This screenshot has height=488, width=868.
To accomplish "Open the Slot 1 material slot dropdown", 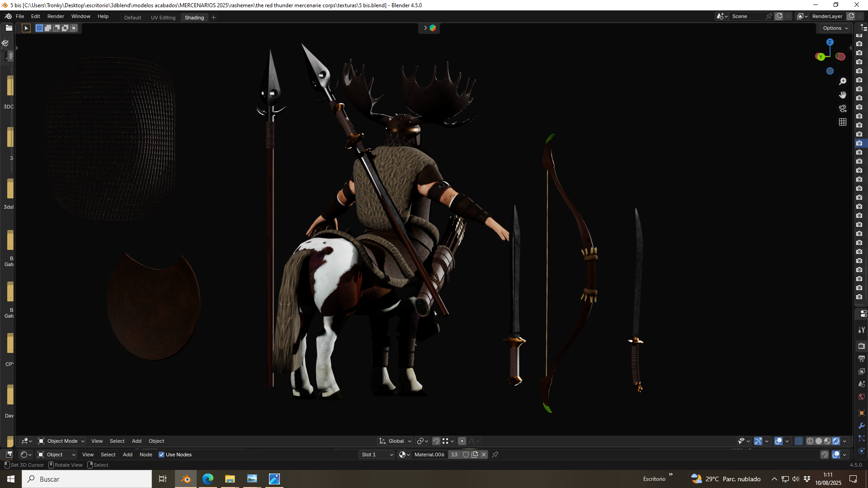I will click(x=377, y=455).
